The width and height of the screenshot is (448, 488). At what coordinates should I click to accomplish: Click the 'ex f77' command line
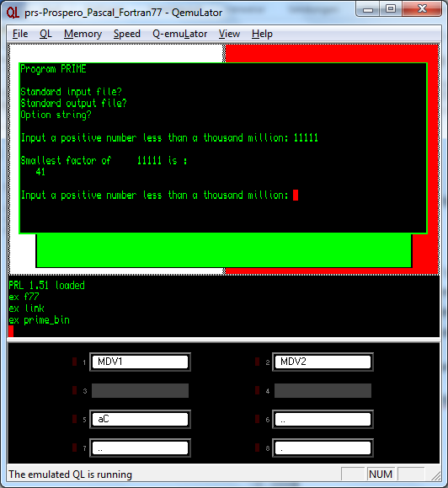click(x=24, y=297)
